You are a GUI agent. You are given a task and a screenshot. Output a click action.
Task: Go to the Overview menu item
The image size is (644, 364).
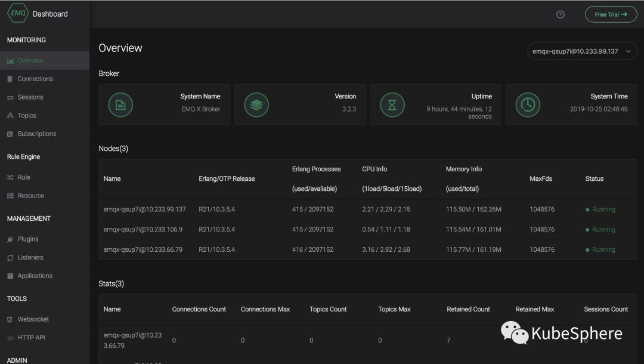(x=45, y=61)
